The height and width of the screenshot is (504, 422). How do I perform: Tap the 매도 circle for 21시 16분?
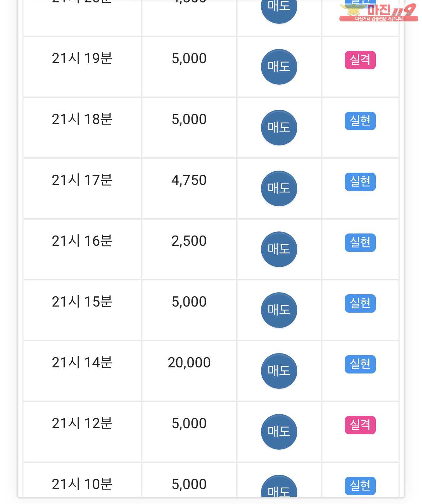click(279, 249)
